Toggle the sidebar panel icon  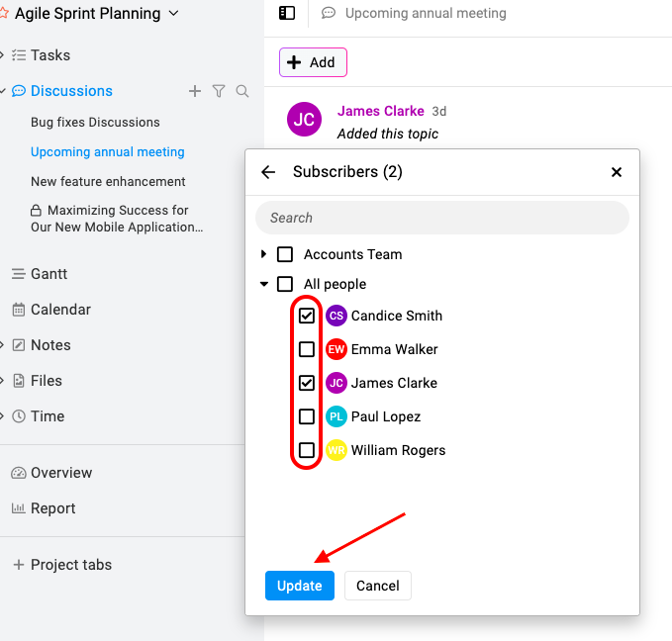287,13
